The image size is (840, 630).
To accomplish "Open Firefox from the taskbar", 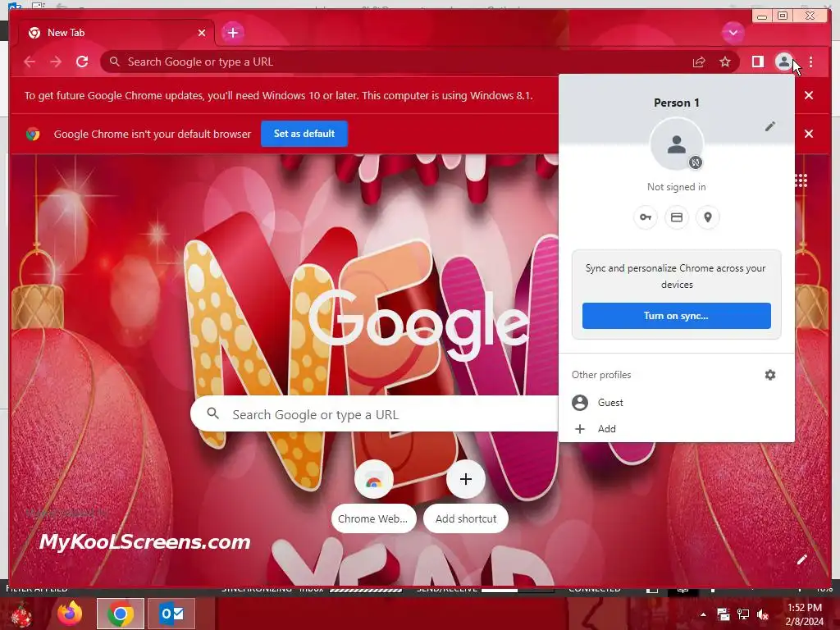I will tap(70, 614).
